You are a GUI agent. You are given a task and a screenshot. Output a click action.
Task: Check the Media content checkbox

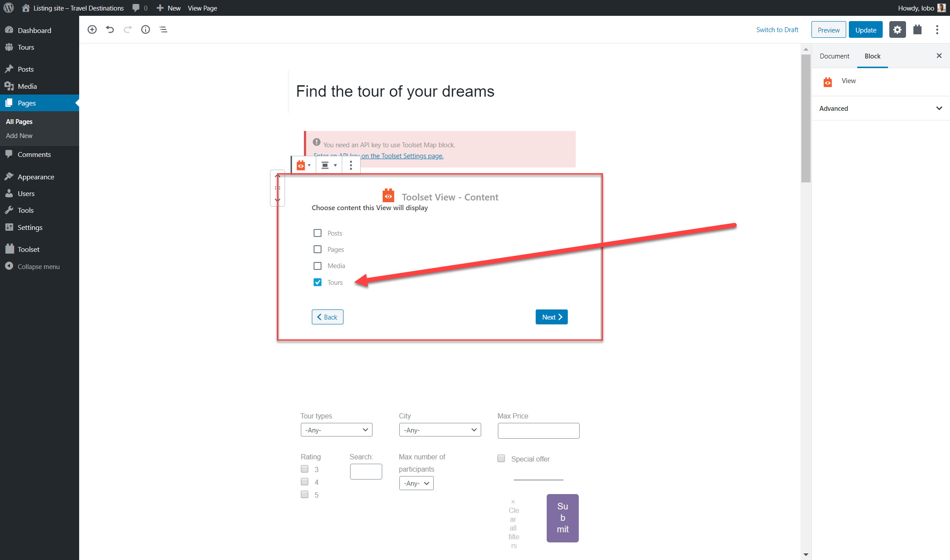(318, 266)
